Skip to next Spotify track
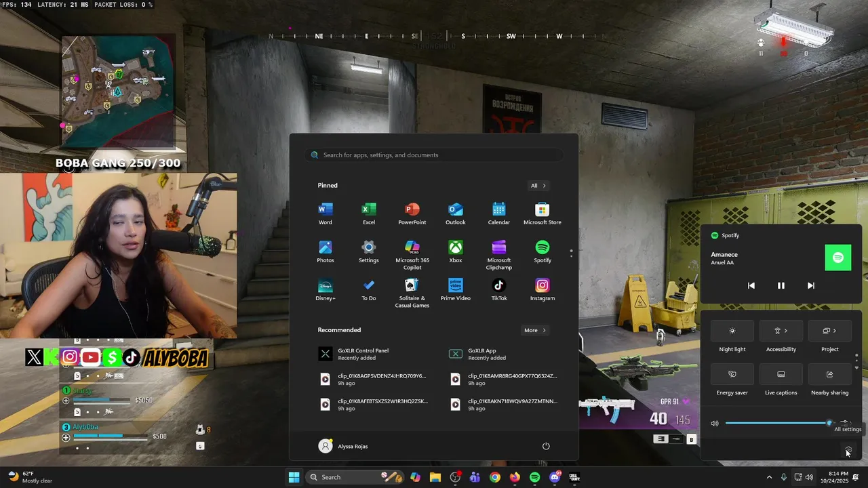Screen dimensions: 868x488 [811, 285]
